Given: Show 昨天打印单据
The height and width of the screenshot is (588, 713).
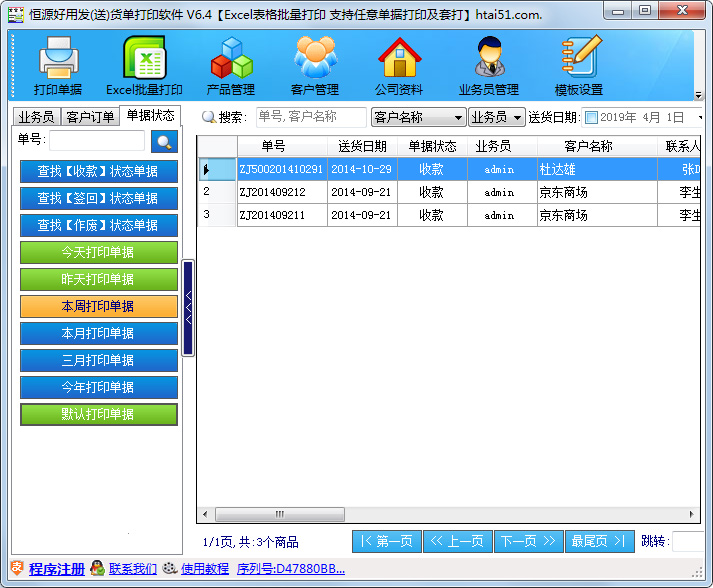Looking at the screenshot, I should 99,279.
